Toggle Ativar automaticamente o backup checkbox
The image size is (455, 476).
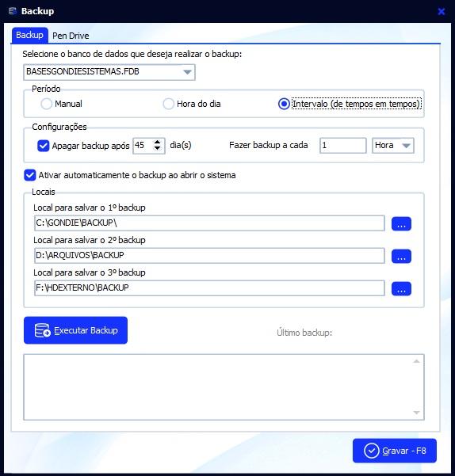point(30,175)
